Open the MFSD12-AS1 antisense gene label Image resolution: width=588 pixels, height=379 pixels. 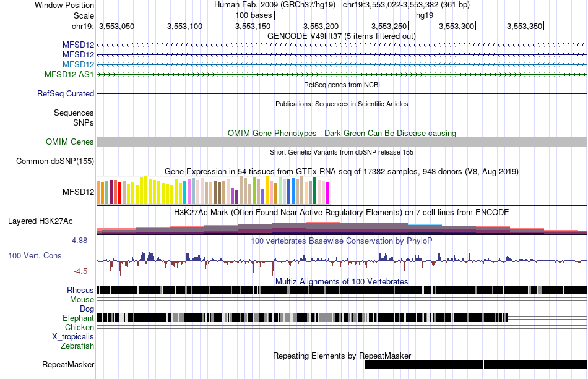pyautogui.click(x=69, y=74)
